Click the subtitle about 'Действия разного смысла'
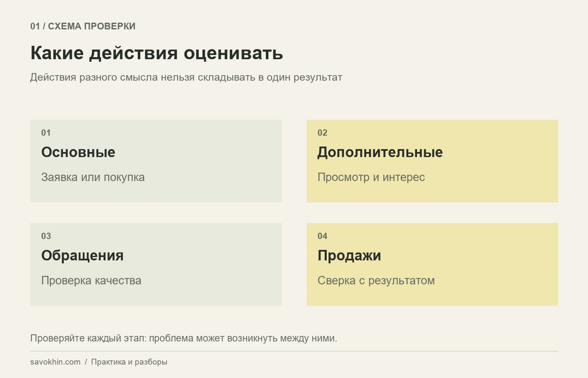The image size is (588, 378). (186, 77)
